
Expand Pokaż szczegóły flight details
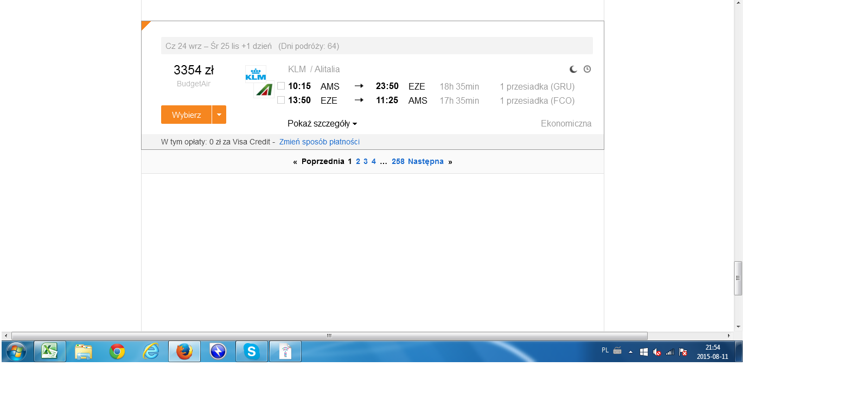pos(322,124)
